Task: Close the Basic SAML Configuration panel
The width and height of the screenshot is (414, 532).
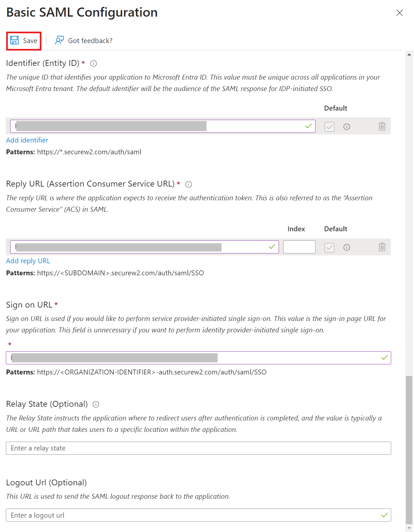Action: tap(399, 13)
